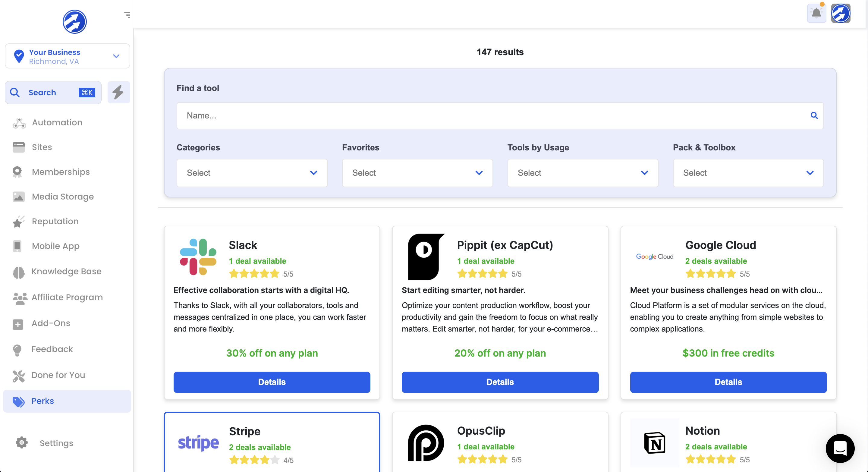
Task: View Details for Google Cloud
Action: (x=728, y=382)
